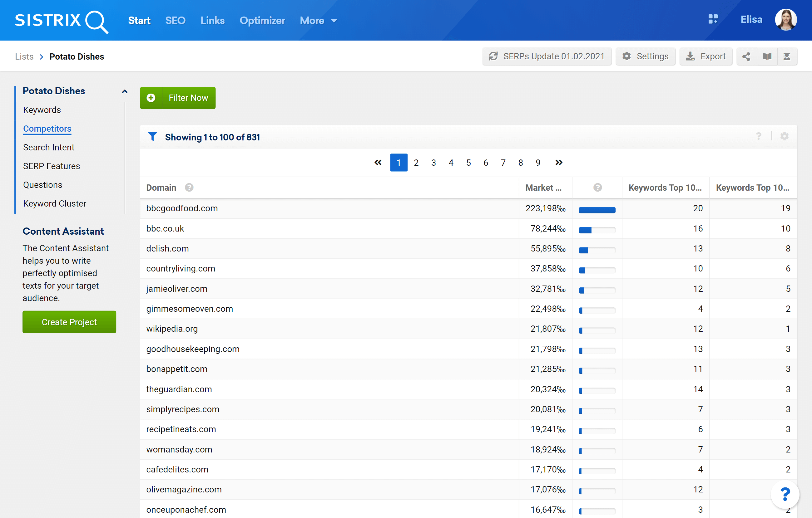Click the Settings gear icon

pyautogui.click(x=626, y=56)
